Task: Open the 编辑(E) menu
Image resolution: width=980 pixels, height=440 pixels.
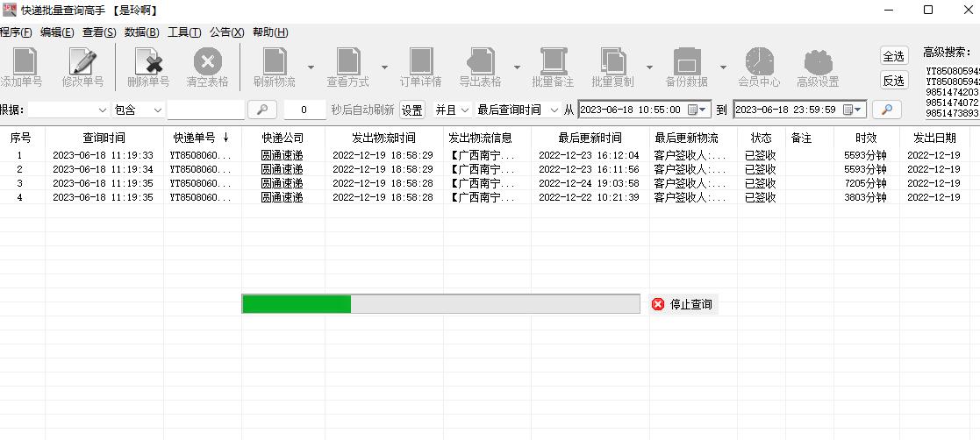Action: pos(57,32)
